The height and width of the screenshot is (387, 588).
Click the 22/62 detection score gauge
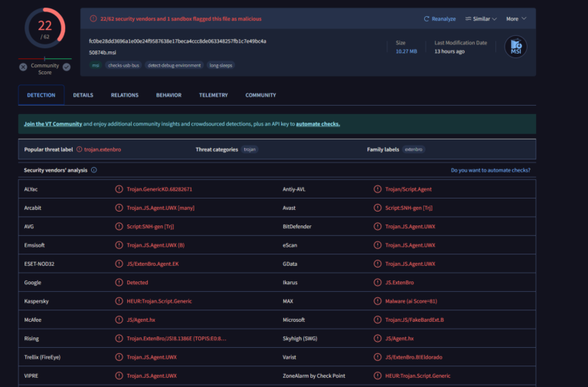click(x=44, y=28)
